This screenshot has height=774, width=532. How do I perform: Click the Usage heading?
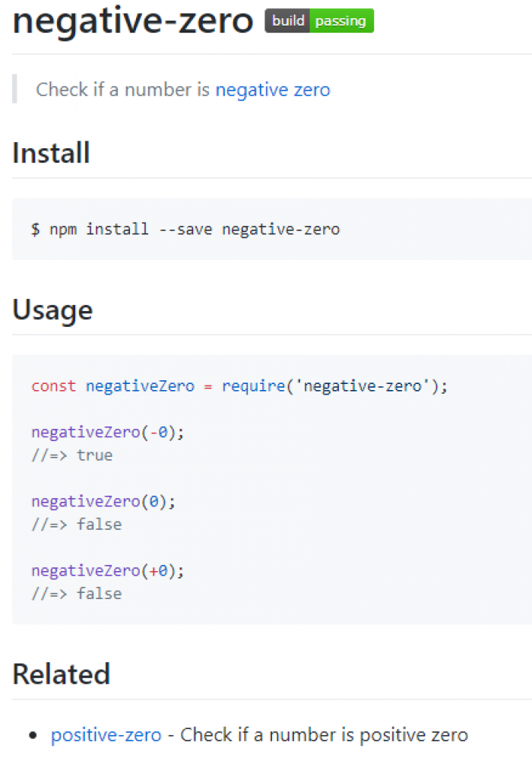52,310
